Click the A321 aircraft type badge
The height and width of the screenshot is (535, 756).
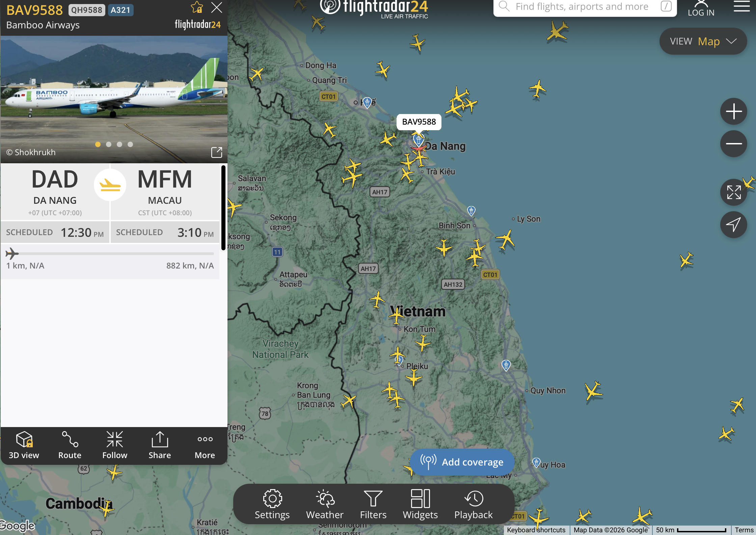[120, 10]
